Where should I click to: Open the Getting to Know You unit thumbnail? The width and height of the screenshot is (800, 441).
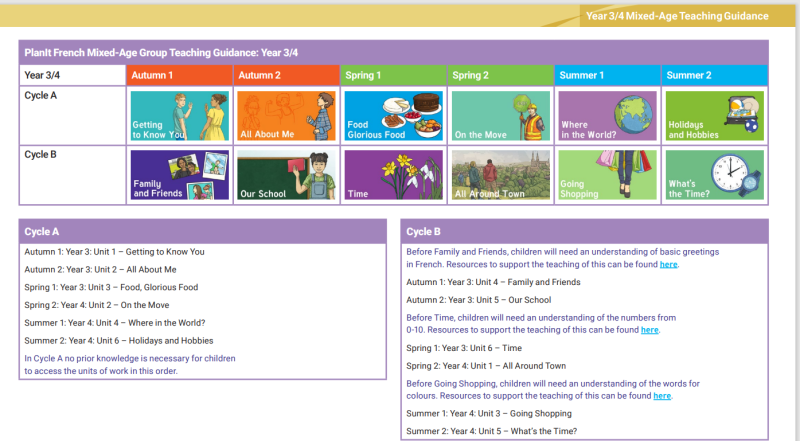tap(180, 116)
